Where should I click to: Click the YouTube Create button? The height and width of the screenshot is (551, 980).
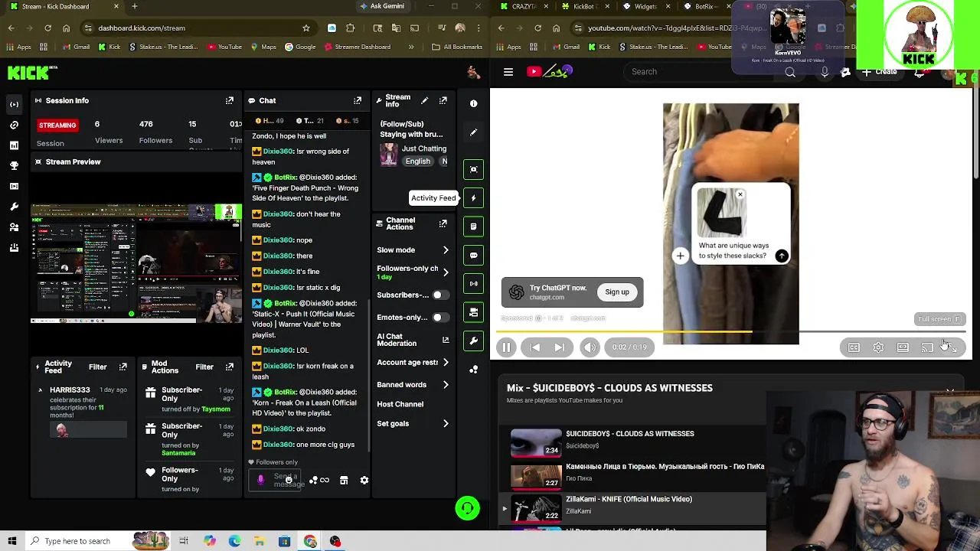879,72
